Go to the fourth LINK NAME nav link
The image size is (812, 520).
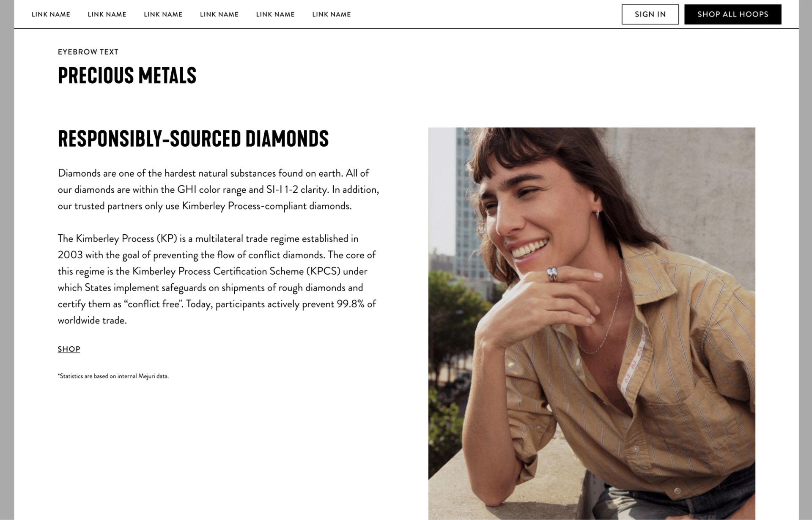(219, 14)
